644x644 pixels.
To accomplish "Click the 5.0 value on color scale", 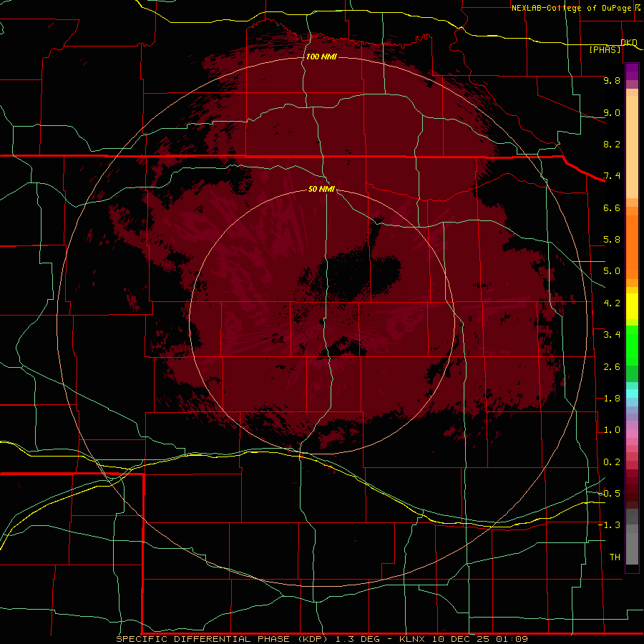I will pyautogui.click(x=612, y=271).
